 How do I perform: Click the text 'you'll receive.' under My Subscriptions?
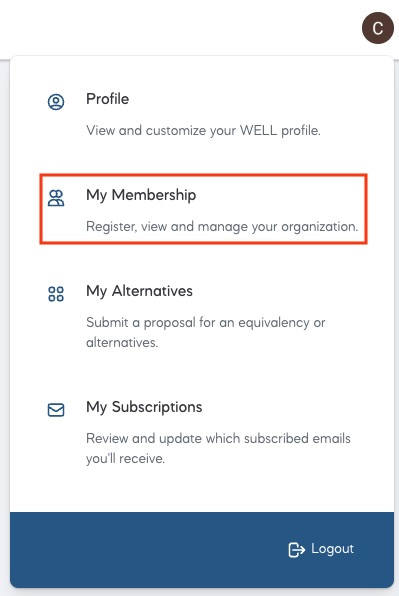(125, 458)
